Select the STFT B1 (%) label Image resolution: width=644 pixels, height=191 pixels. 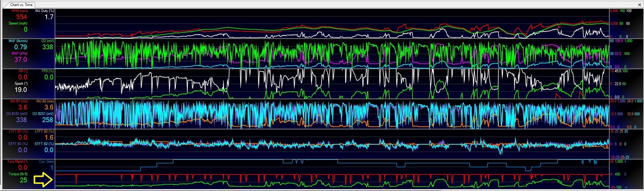pos(18,144)
